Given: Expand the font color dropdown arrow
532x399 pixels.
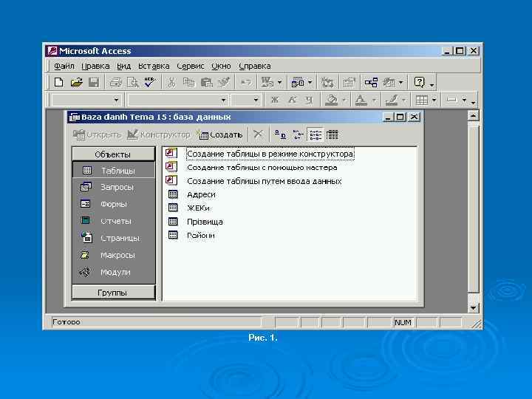Looking at the screenshot, I should [x=374, y=100].
